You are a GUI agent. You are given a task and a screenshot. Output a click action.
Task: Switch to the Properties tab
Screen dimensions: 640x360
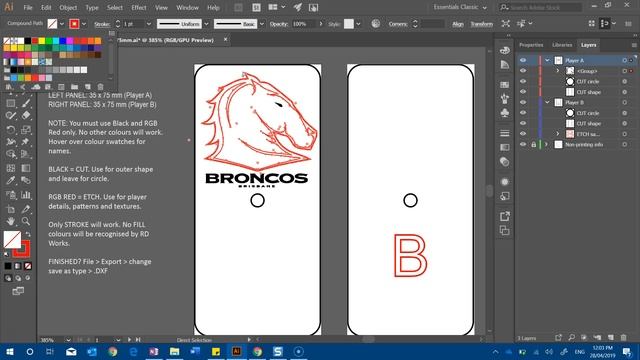pyautogui.click(x=531, y=45)
